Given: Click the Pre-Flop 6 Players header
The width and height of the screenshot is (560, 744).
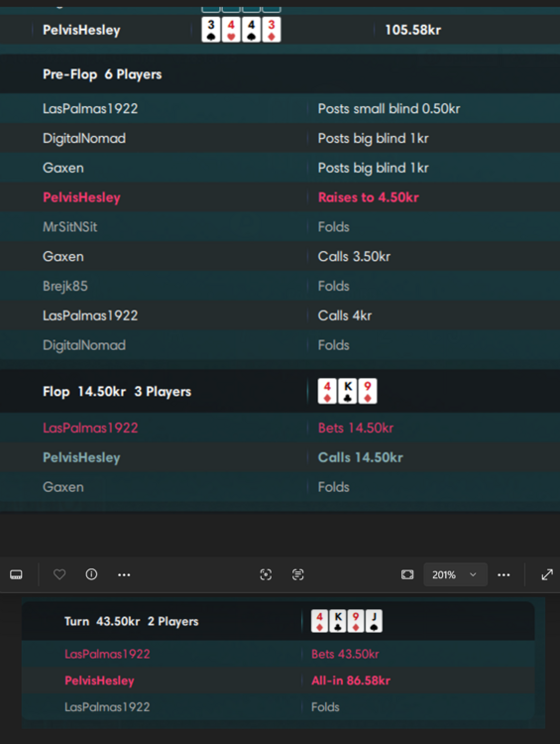Looking at the screenshot, I should point(280,74).
